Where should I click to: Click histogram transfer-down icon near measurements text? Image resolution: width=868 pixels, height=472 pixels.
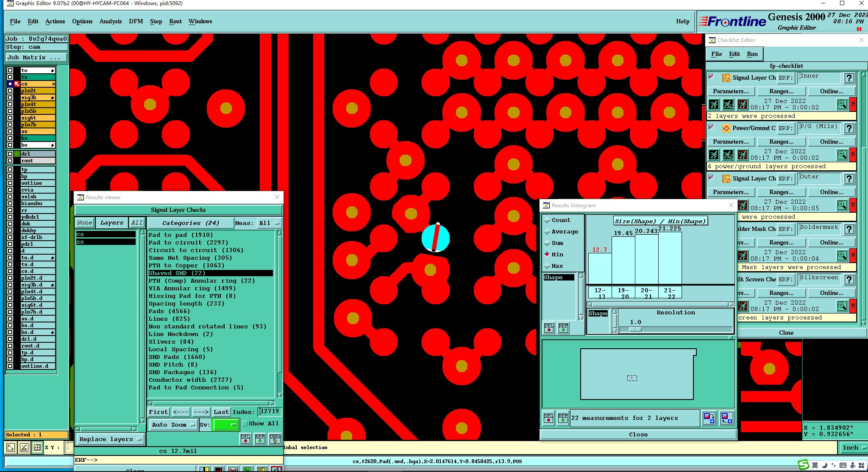pyautogui.click(x=709, y=418)
